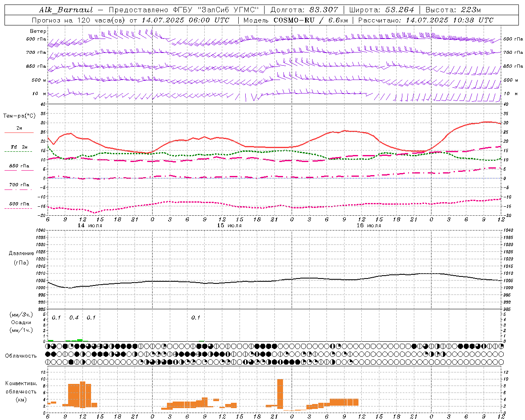Click the 'Тем-ра(°C)' temperature panel label
Viewport: 525px width, 420px height.
coord(19,116)
